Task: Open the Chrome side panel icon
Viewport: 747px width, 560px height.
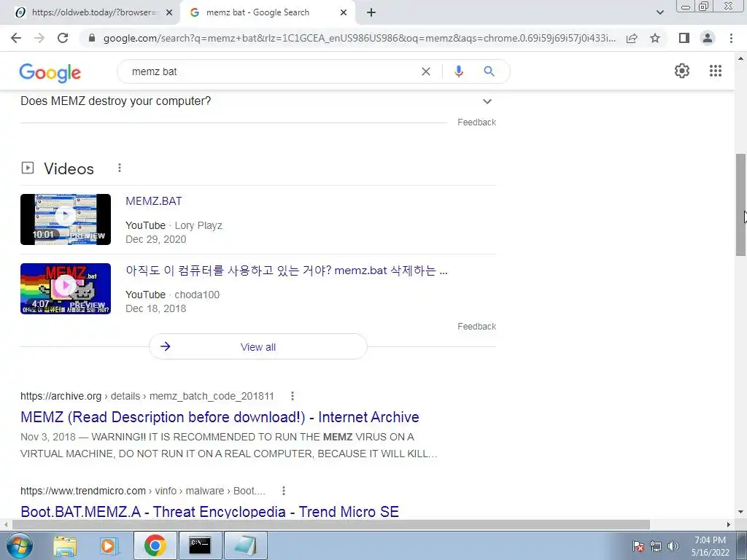Action: [684, 38]
